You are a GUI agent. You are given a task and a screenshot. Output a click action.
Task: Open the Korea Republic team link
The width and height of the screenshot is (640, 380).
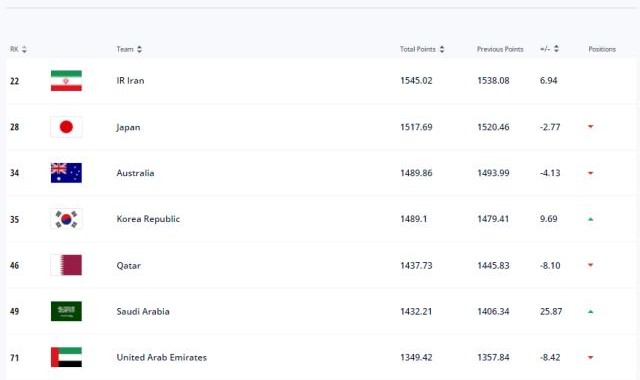[148, 219]
